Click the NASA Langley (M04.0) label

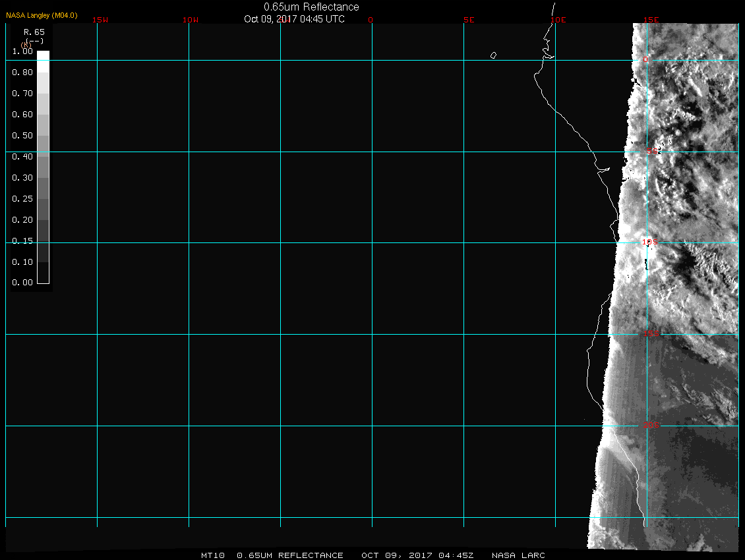(42, 14)
